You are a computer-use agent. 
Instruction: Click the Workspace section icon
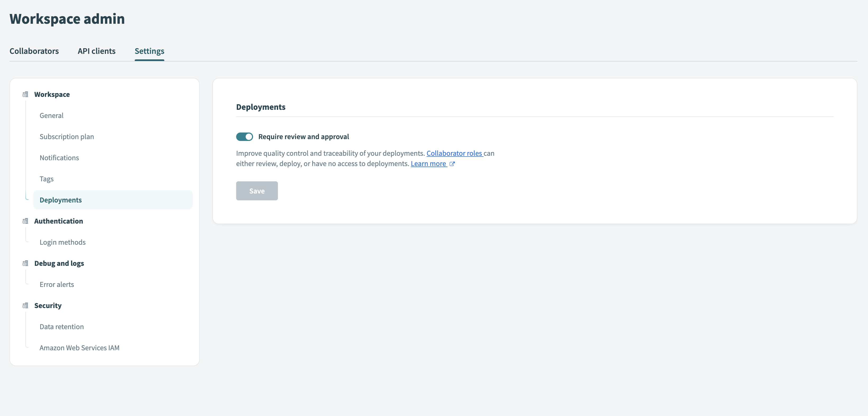[25, 94]
